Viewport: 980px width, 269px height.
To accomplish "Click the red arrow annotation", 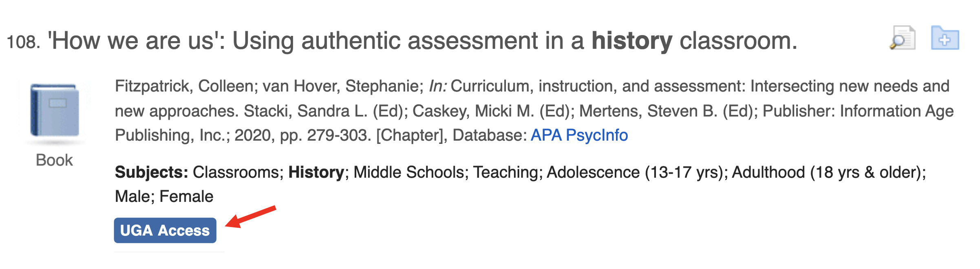I will pos(251,217).
